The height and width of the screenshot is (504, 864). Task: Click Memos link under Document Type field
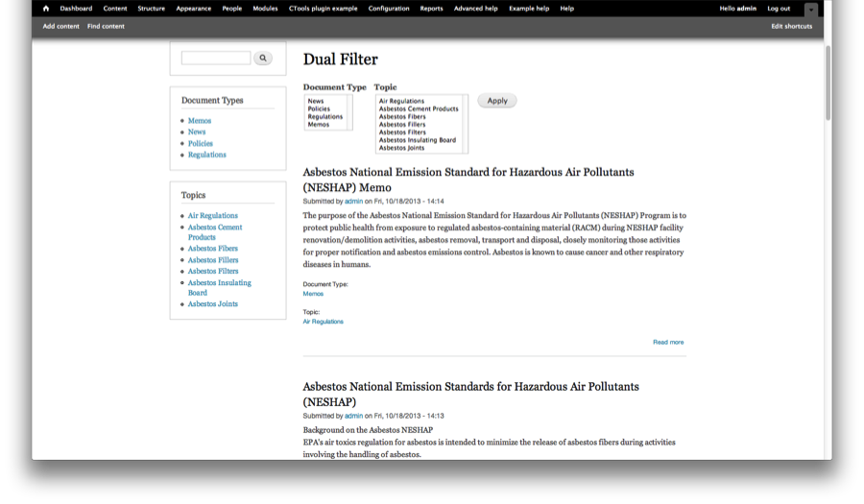pyautogui.click(x=313, y=294)
